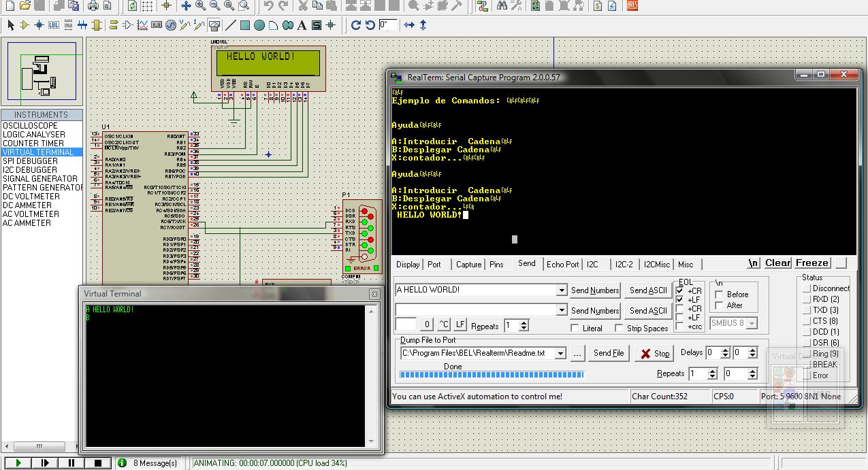Enable the Strip Spaces checkbox
This screenshot has height=470, width=868.
(x=619, y=328)
